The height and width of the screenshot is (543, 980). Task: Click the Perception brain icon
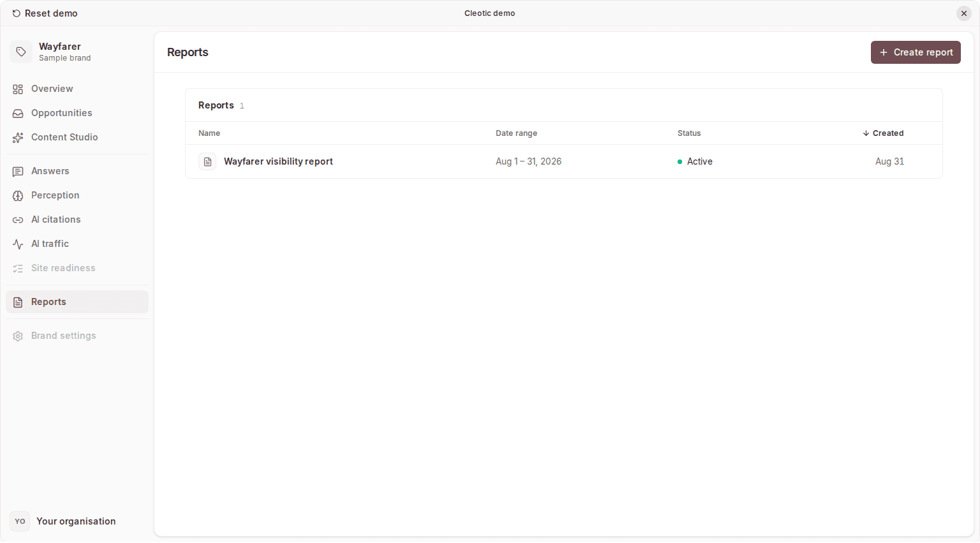[x=18, y=196]
